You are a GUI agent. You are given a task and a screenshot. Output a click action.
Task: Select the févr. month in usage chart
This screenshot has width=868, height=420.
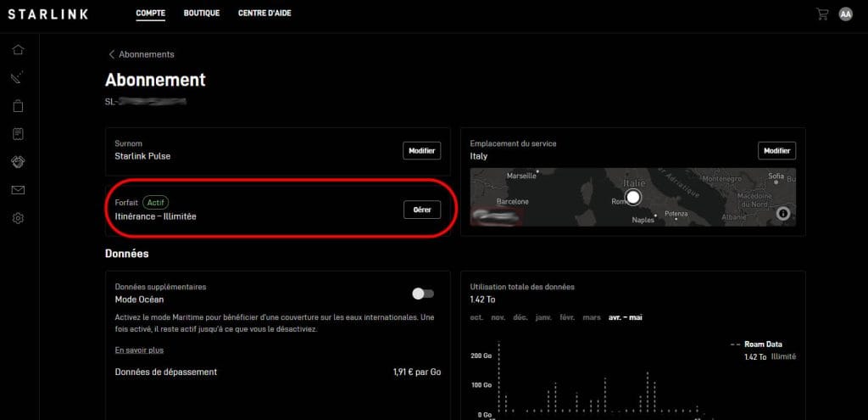[567, 317]
